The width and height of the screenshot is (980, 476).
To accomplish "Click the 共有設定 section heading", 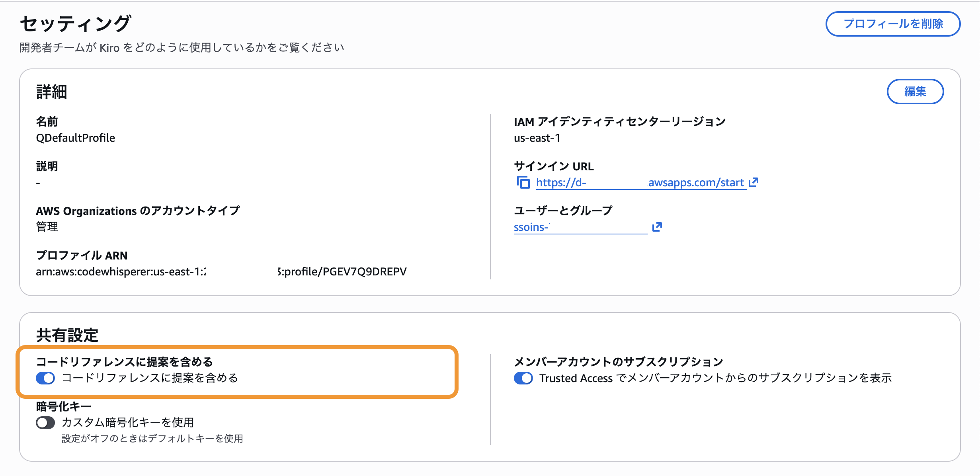I will [67, 335].
